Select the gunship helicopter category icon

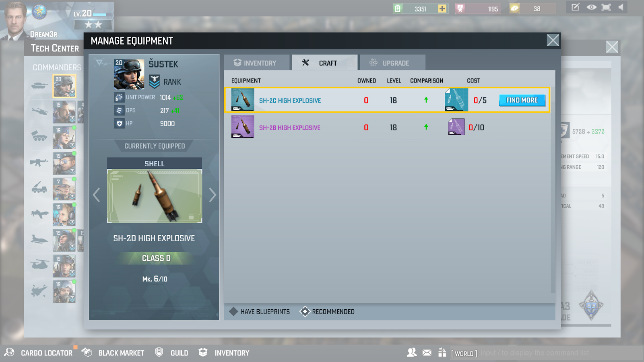39,265
